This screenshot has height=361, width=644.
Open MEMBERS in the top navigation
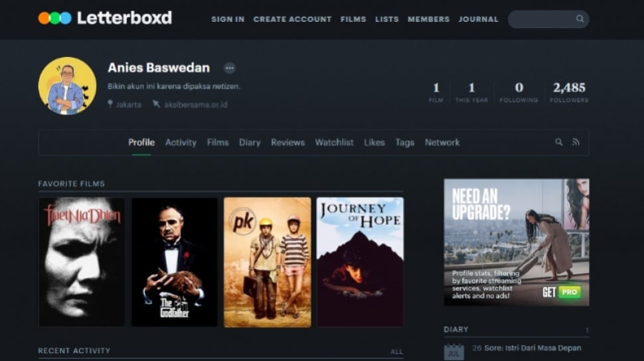[x=428, y=19]
